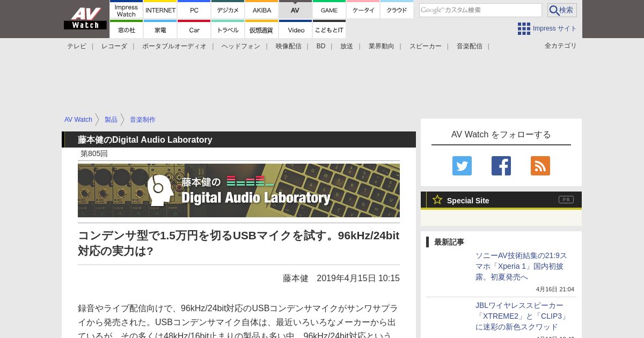Screen dimensions: 644x338
Task: Click the Impress サイト link text
Action: [x=555, y=28]
